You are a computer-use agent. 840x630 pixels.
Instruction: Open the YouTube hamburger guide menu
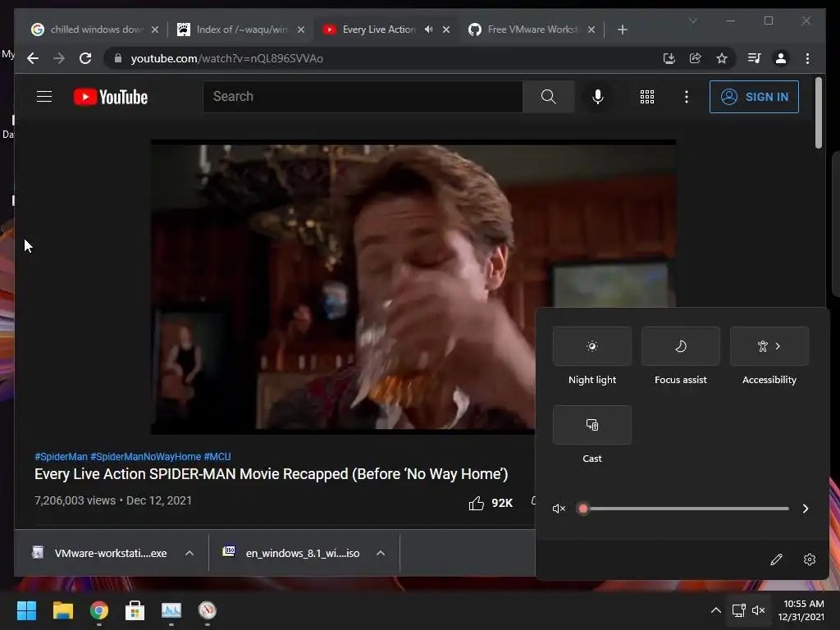pos(44,97)
